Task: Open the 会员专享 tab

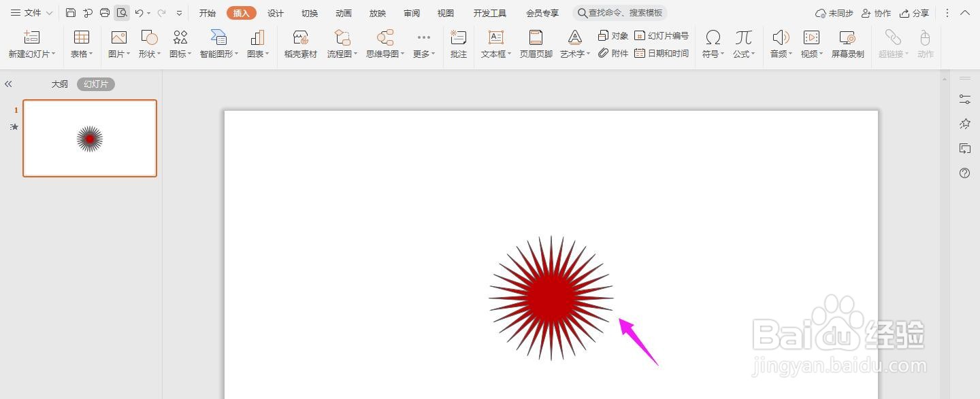Action: point(542,13)
